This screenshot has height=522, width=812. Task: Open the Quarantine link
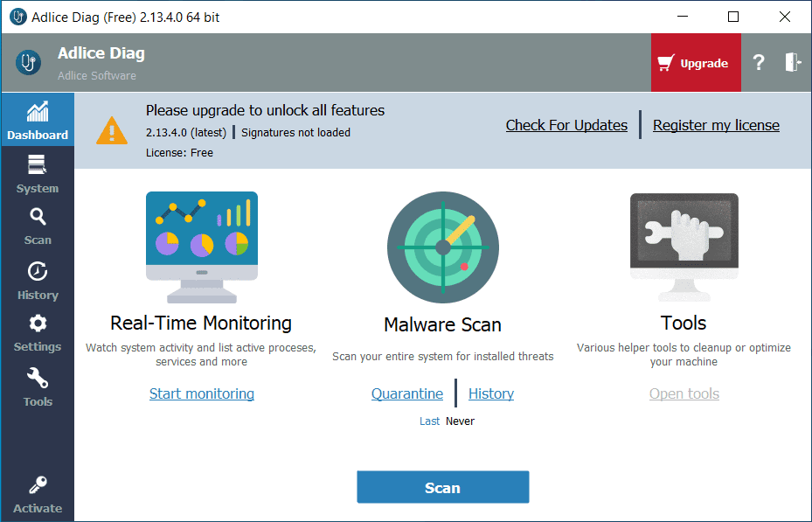(x=407, y=393)
